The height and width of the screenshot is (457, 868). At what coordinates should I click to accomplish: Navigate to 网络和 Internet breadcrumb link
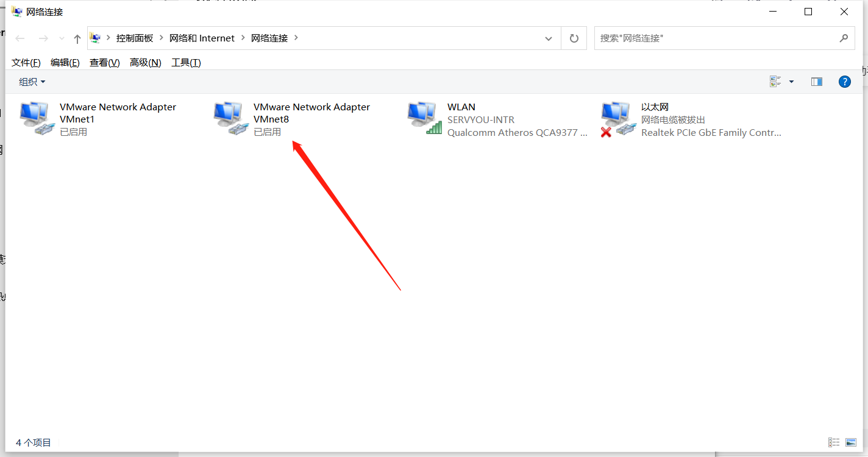point(202,38)
